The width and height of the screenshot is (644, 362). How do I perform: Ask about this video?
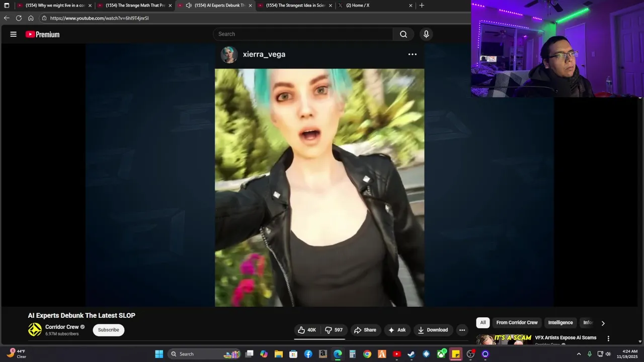pyautogui.click(x=396, y=330)
